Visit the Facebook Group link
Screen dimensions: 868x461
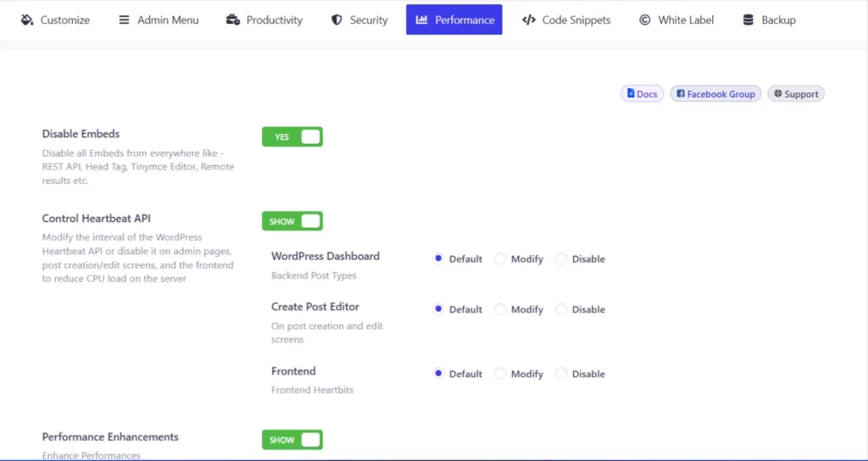tap(715, 94)
